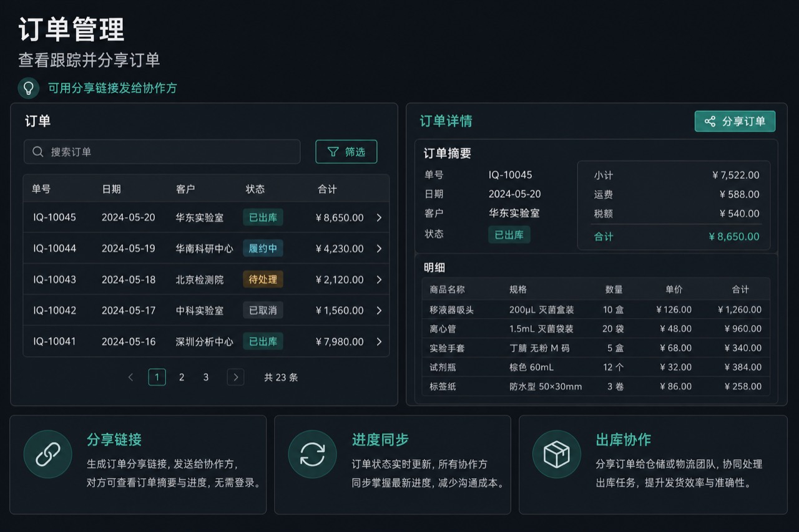Click customer 深圳分析中心
799x532 pixels.
pos(204,341)
